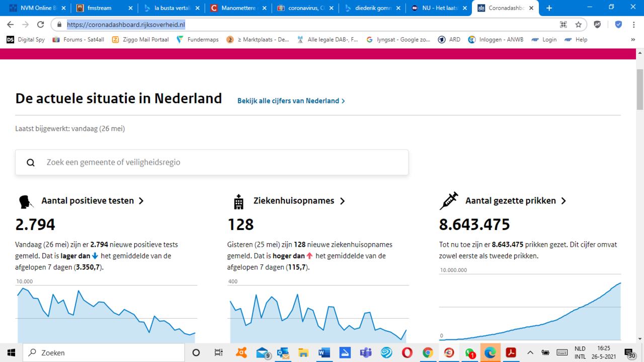The width and height of the screenshot is (644, 362).
Task: Expand Aantal positieve testen section
Action: 93,200
